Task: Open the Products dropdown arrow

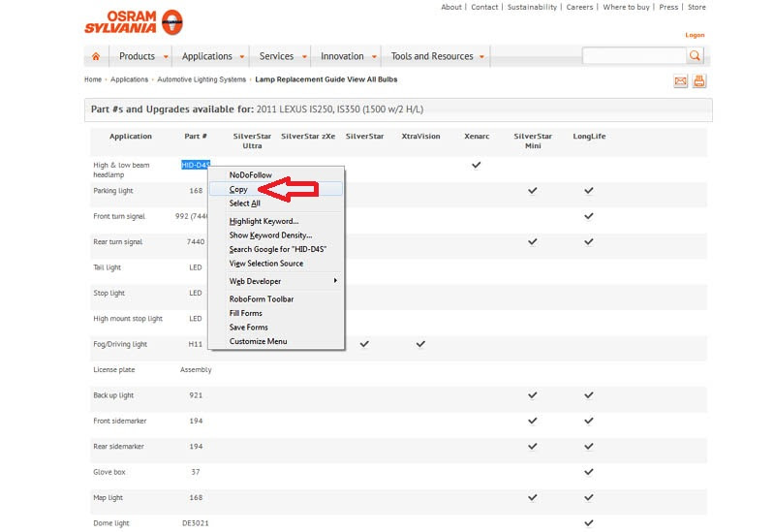Action: pos(166,57)
